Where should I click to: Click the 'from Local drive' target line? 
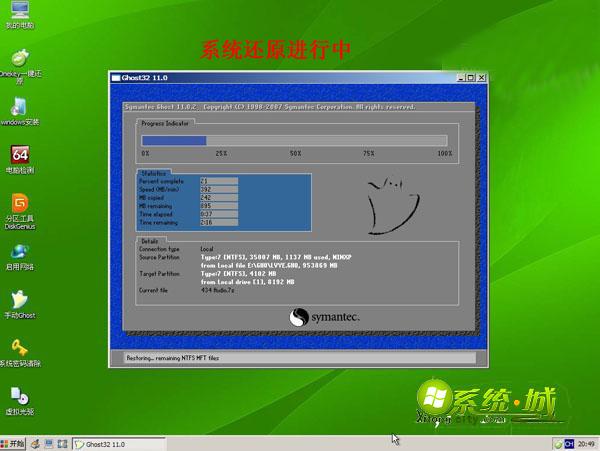pyautogui.click(x=248, y=282)
